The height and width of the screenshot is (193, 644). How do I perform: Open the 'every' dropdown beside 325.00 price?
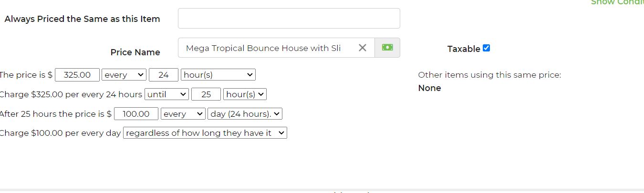tap(124, 75)
